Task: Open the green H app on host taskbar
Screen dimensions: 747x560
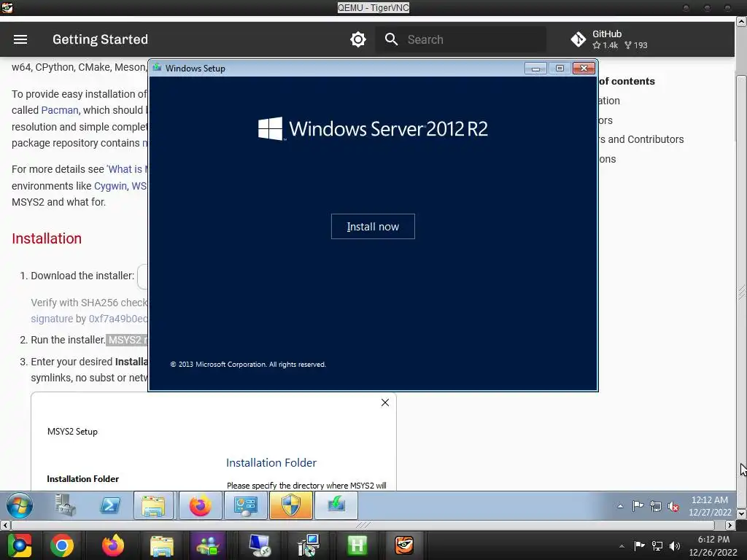Action: 357,545
